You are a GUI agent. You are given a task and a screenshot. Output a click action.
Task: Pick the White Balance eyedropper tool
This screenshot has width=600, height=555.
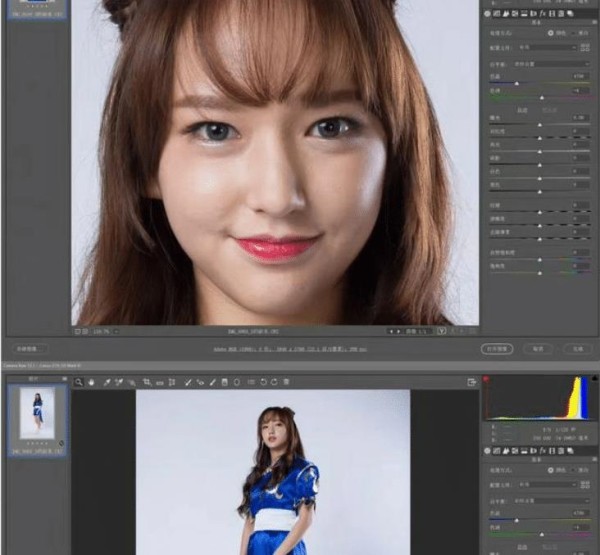pos(106,382)
